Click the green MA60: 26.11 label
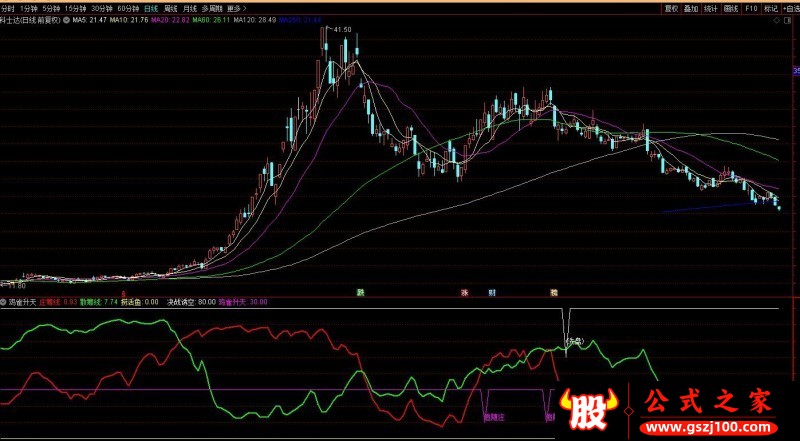 [212, 20]
